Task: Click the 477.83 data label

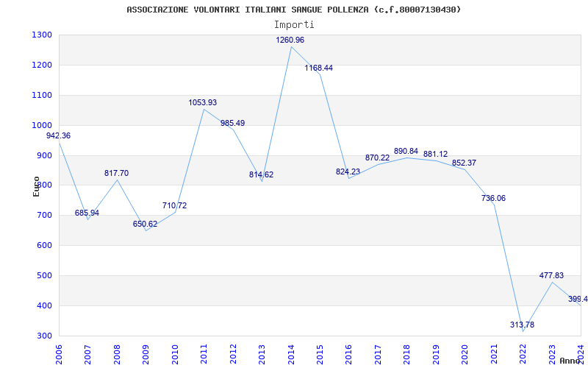Action: [x=551, y=275]
